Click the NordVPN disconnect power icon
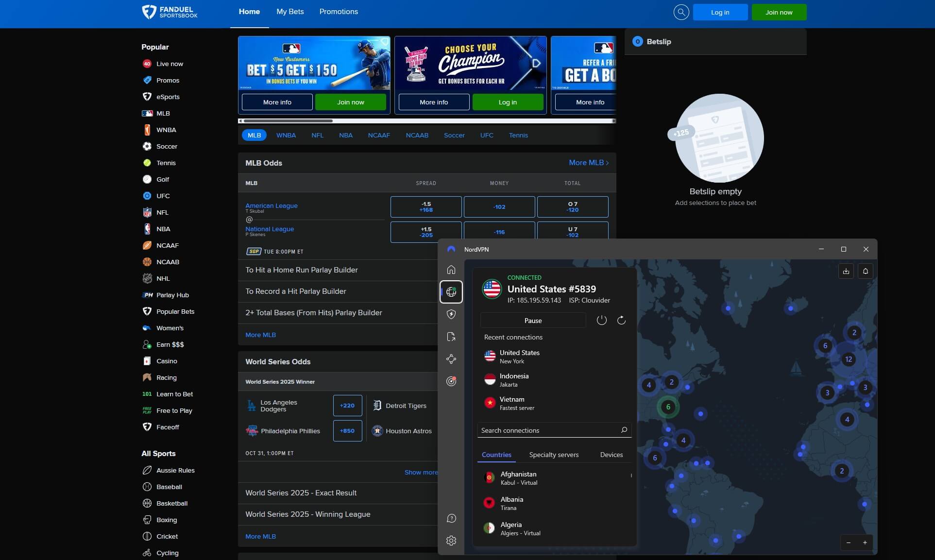 coord(601,320)
